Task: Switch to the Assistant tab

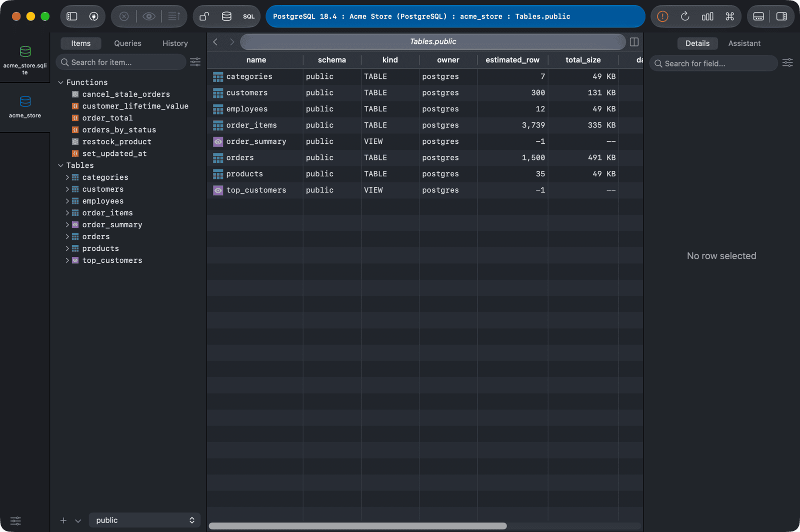Action: (x=744, y=43)
